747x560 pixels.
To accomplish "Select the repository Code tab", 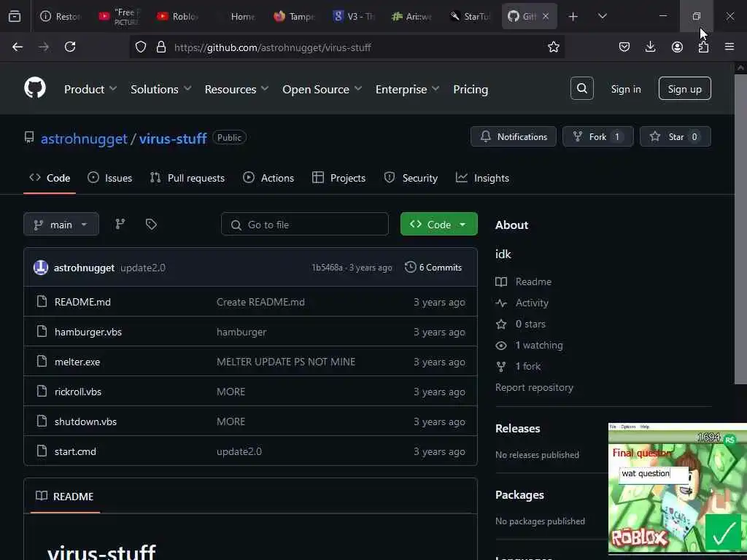I will pyautogui.click(x=50, y=178).
